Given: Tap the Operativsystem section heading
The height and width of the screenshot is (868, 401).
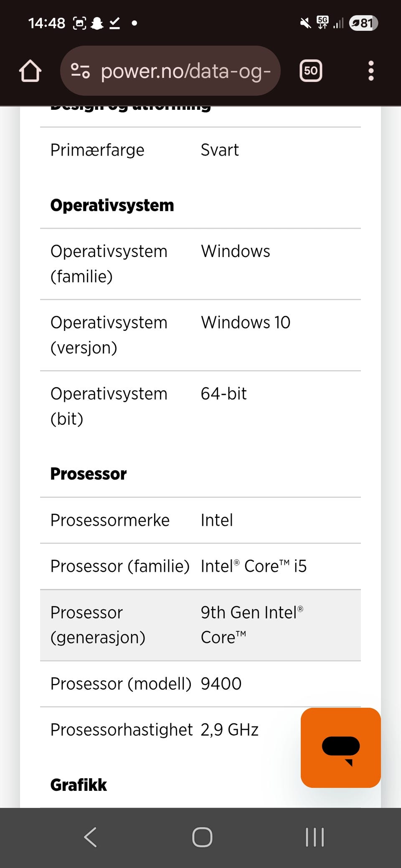Looking at the screenshot, I should click(112, 205).
